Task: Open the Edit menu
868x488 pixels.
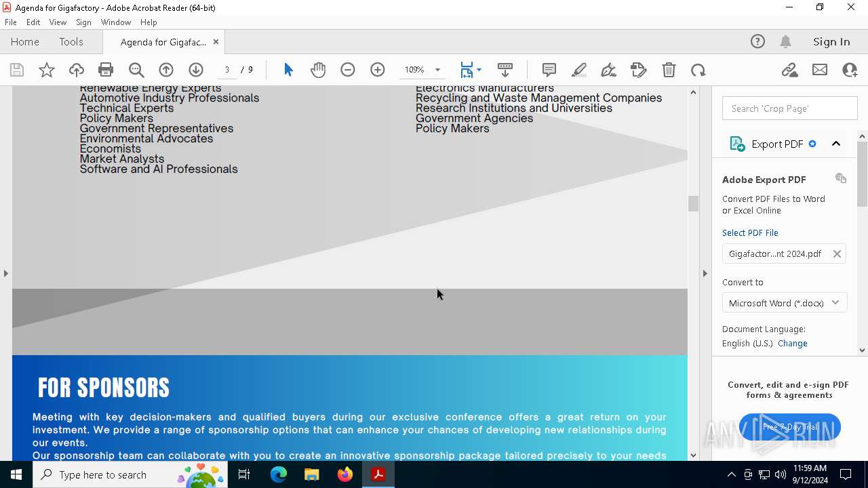Action: [33, 22]
